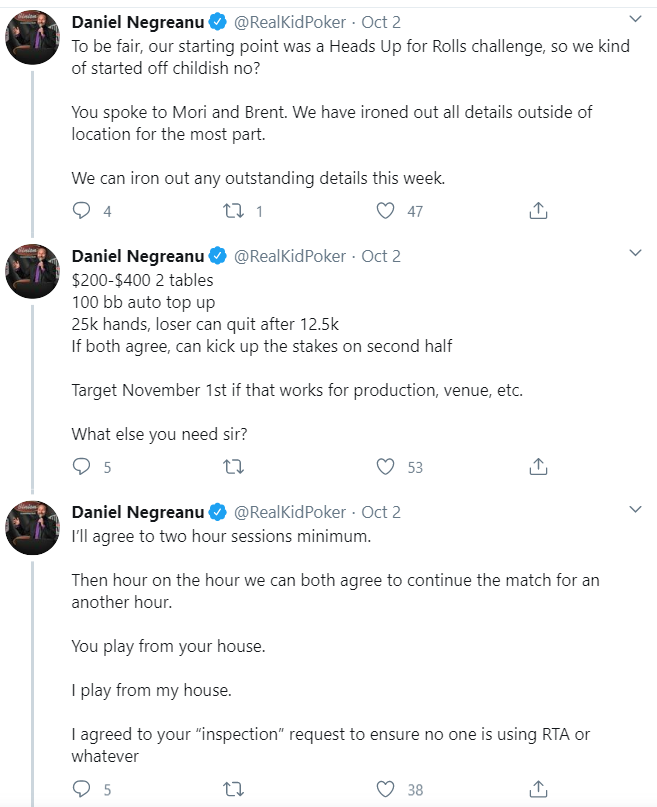Like the tweet with 38 likes
Image resolution: width=657 pixels, height=807 pixels.
385,790
